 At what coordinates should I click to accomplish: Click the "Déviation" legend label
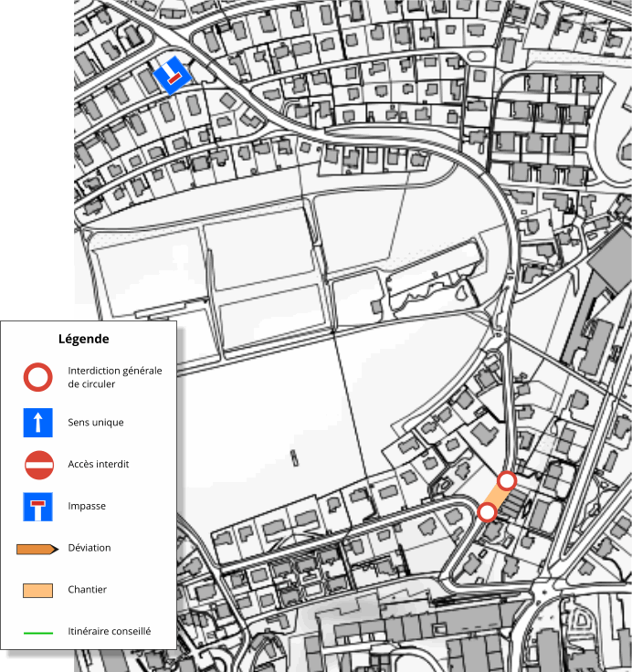pos(90,548)
